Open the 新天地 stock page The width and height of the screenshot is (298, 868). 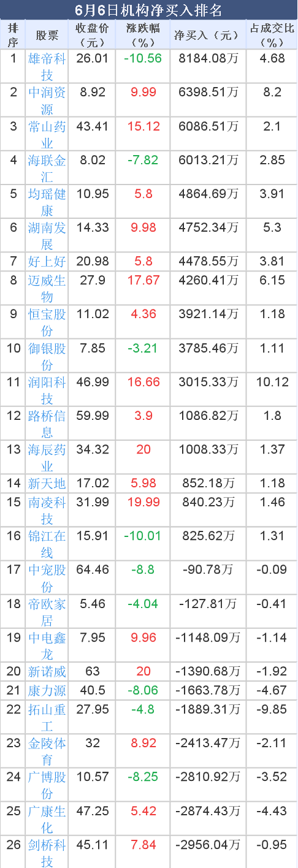[x=47, y=484]
